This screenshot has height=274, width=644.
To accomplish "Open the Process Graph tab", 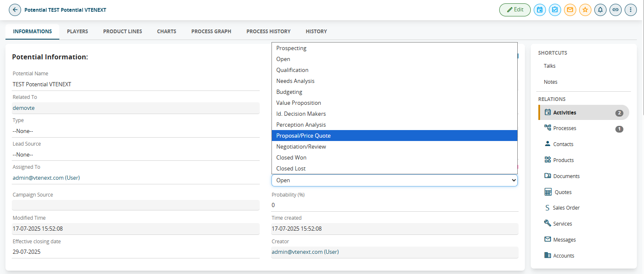I will click(211, 32).
